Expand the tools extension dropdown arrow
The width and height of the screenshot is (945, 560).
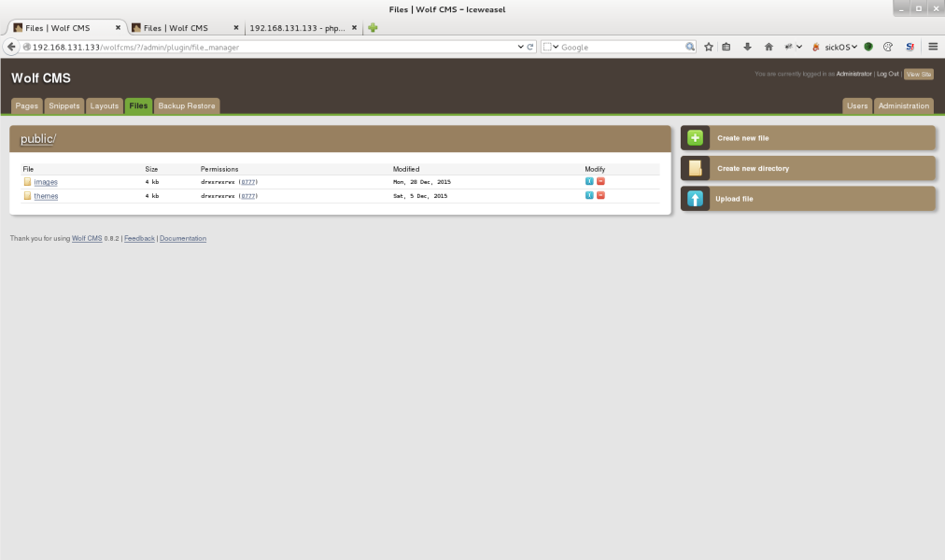pyautogui.click(x=799, y=47)
